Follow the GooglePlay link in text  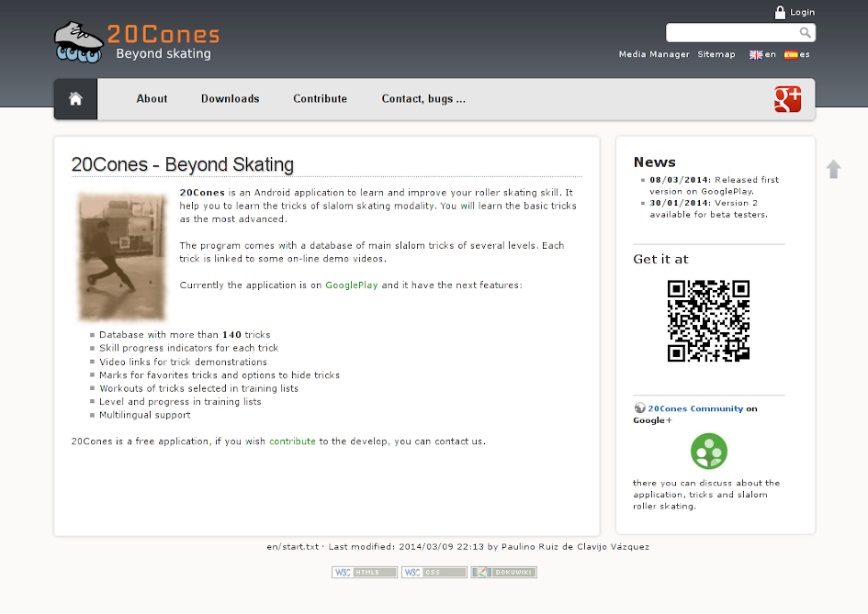[x=351, y=285]
